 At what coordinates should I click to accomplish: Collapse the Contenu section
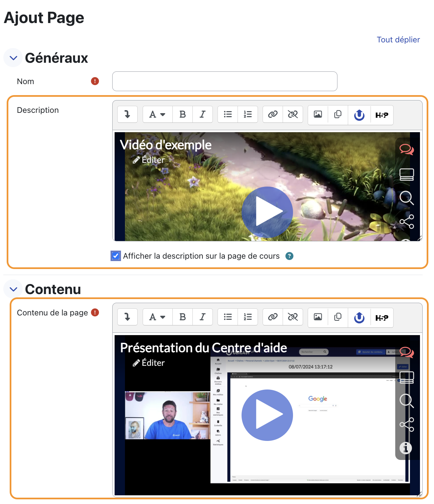(13, 289)
